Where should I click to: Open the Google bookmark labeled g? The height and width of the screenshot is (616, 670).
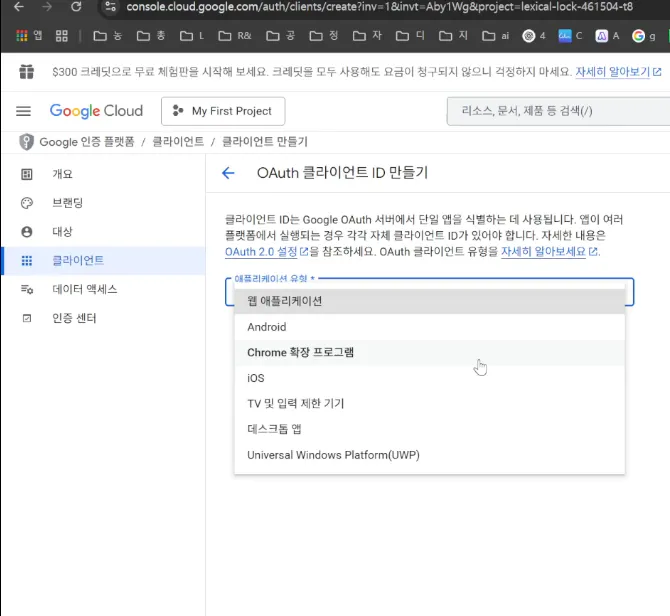pyautogui.click(x=644, y=36)
